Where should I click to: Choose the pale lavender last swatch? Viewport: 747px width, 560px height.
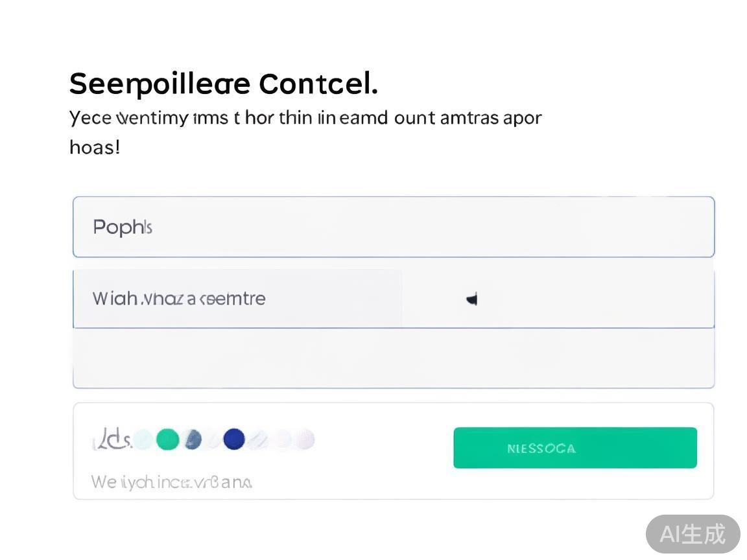305,439
